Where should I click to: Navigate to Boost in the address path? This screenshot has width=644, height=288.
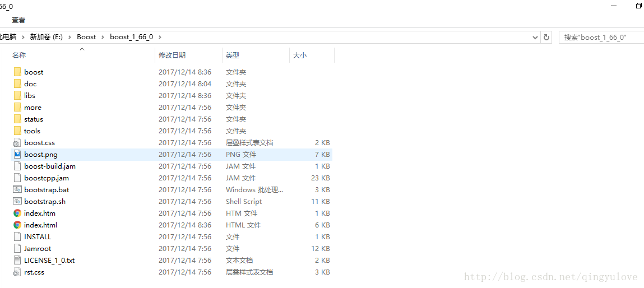86,37
